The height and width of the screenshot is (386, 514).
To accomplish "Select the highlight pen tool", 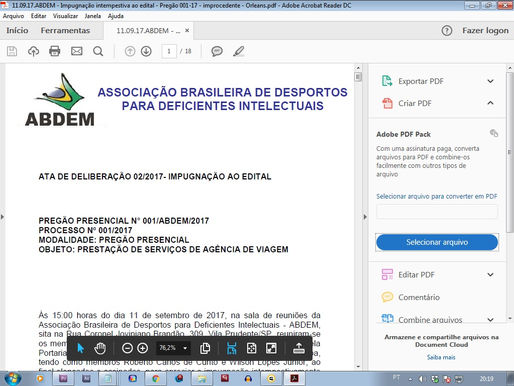I will [x=239, y=51].
